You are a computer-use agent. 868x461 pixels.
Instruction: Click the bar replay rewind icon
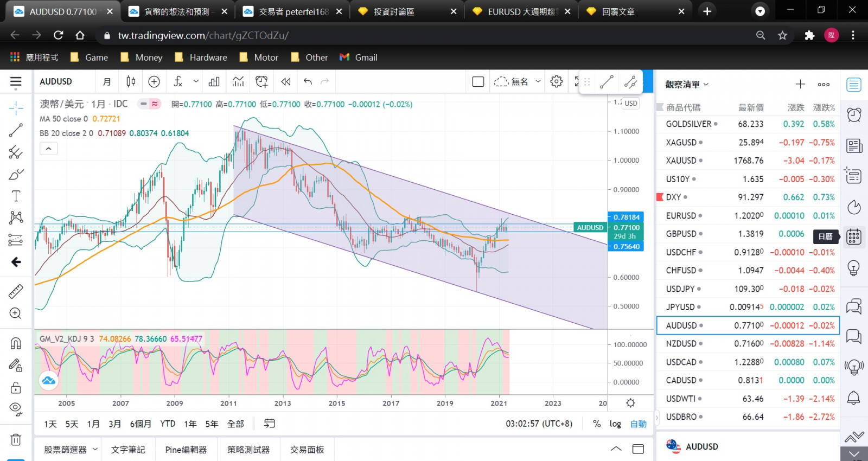click(286, 81)
